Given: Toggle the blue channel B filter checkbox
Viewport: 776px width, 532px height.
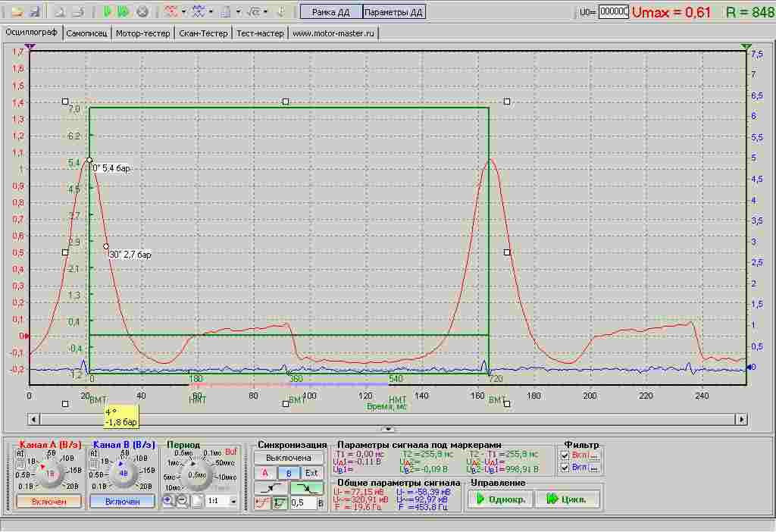Looking at the screenshot, I should 565,468.
